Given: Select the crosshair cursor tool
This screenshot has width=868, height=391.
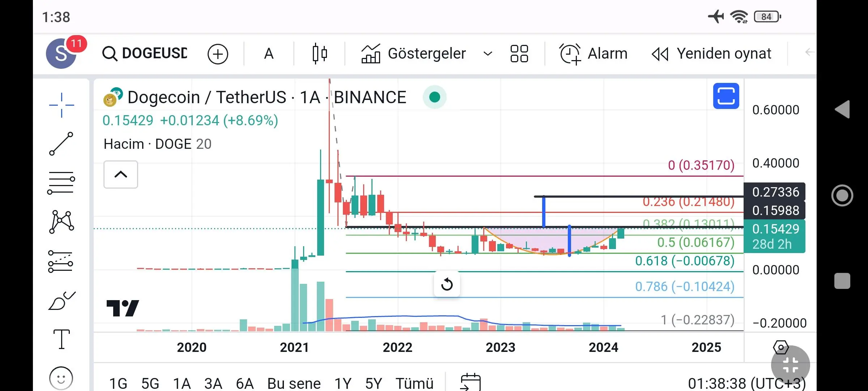Looking at the screenshot, I should 61,105.
